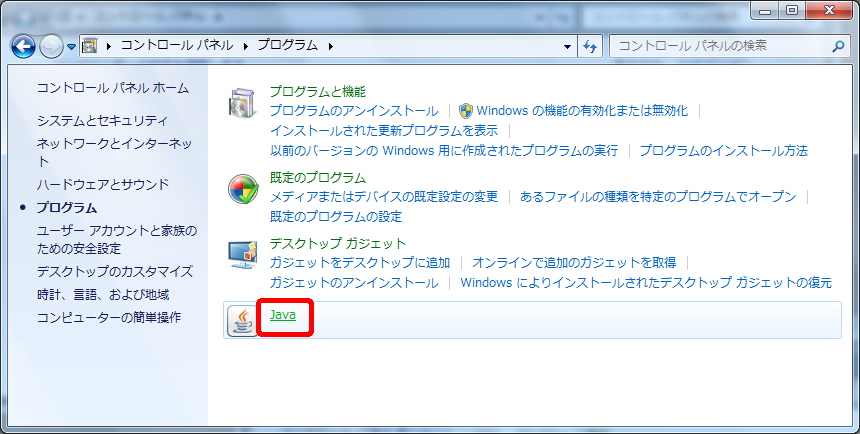Open the recent pages dropdown arrow
Viewport: 860px width, 434px height.
(71, 47)
